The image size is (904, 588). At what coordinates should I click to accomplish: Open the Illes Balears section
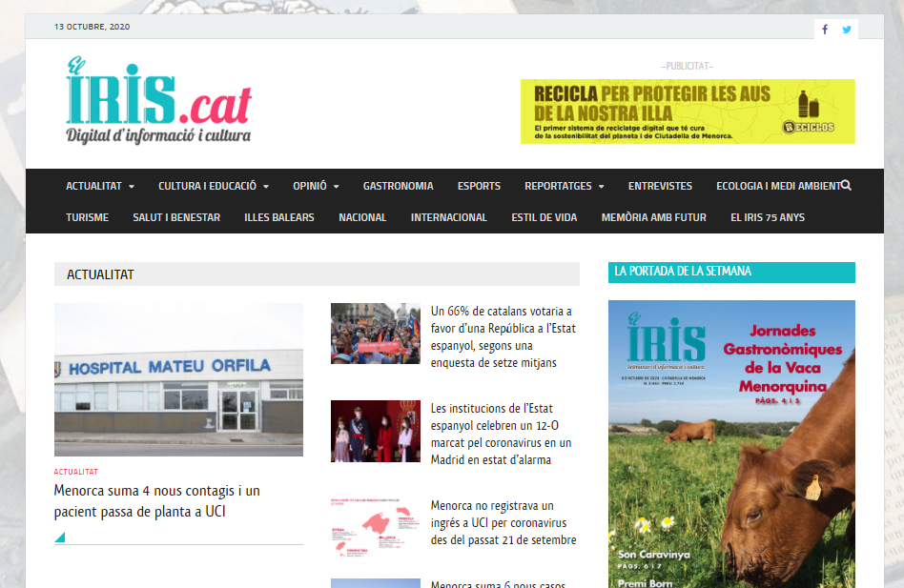point(279,217)
